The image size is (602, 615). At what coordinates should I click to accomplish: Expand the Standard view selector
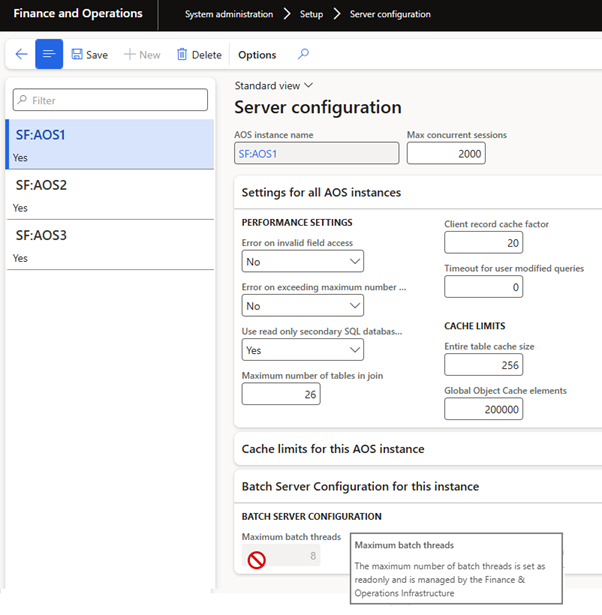[274, 86]
